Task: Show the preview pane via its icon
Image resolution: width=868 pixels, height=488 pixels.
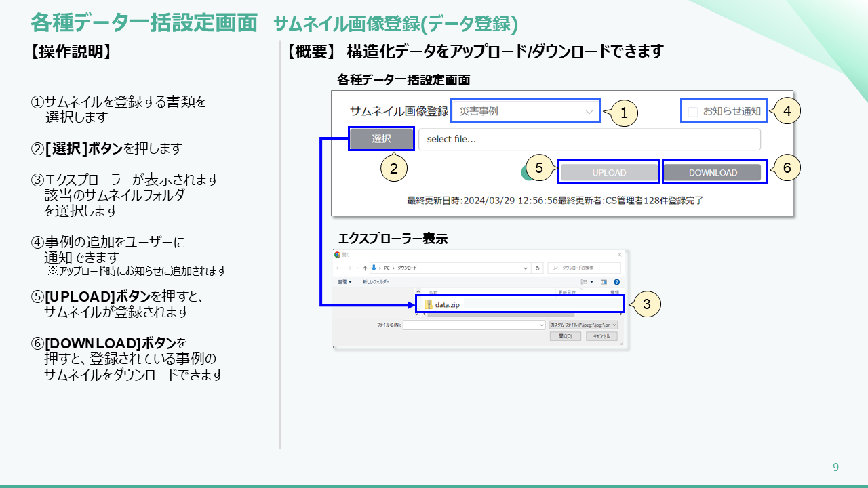Action: 604,282
